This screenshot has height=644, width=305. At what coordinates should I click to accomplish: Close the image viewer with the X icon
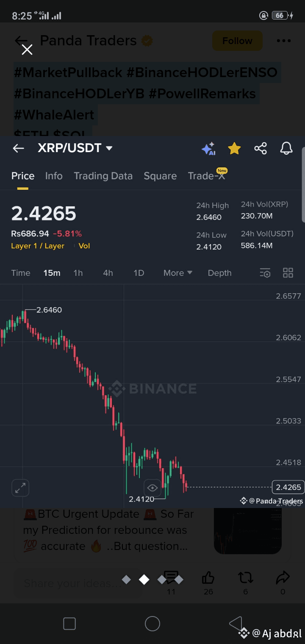[27, 50]
